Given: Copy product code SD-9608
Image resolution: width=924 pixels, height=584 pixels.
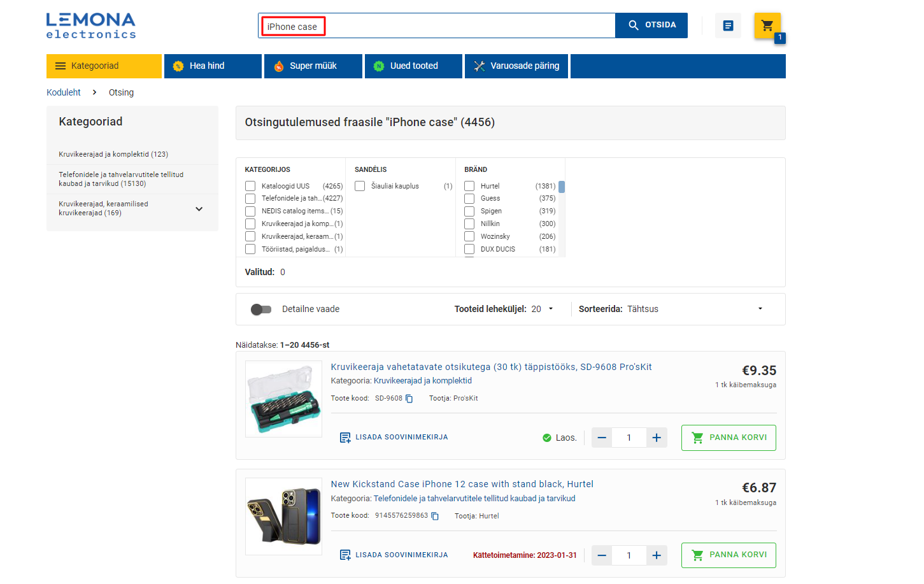Looking at the screenshot, I should pyautogui.click(x=409, y=399).
